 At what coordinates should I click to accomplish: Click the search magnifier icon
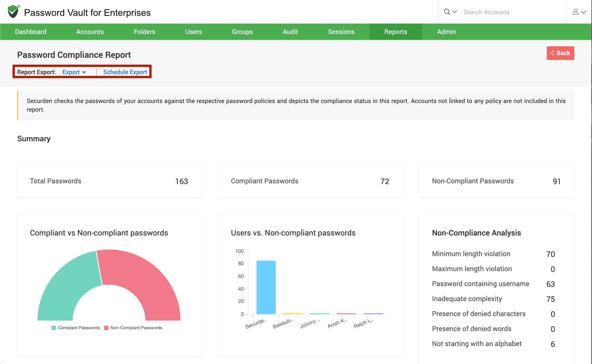[x=447, y=12]
